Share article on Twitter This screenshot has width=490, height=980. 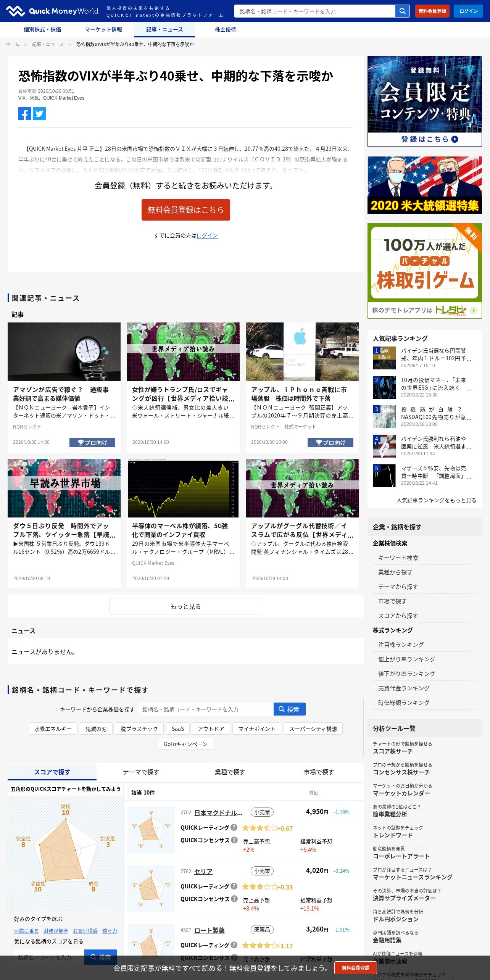point(39,114)
